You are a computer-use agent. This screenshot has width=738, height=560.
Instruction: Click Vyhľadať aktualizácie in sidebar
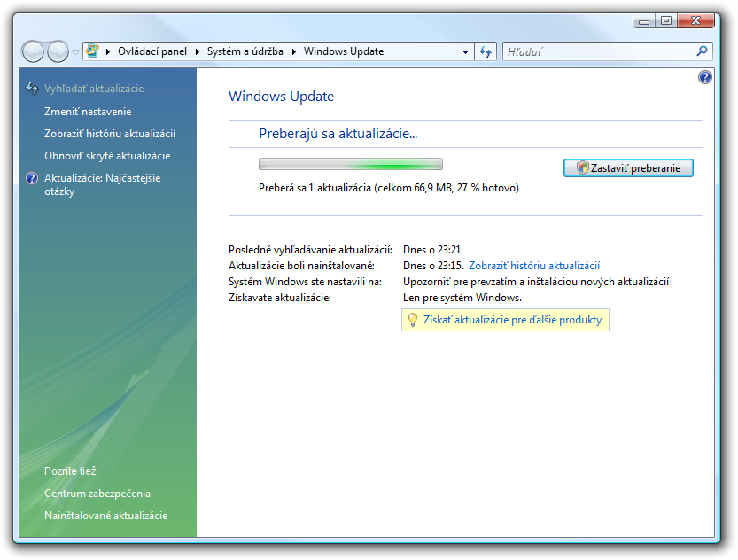94,89
